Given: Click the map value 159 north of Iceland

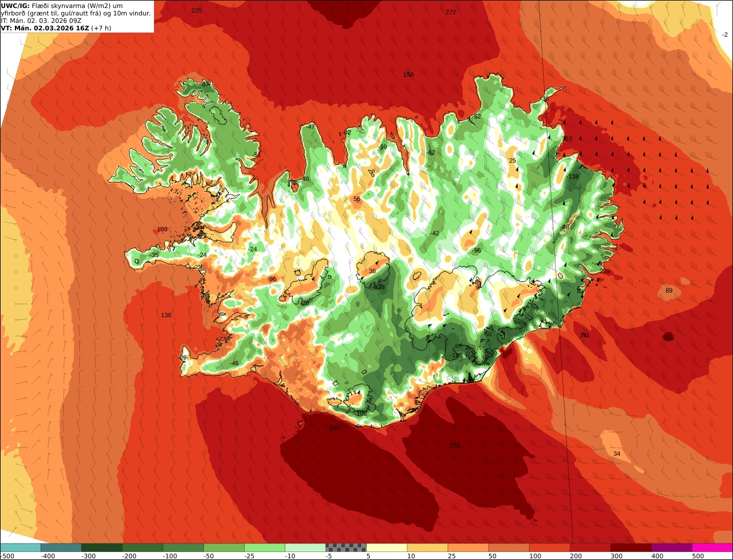Looking at the screenshot, I should point(408,74).
